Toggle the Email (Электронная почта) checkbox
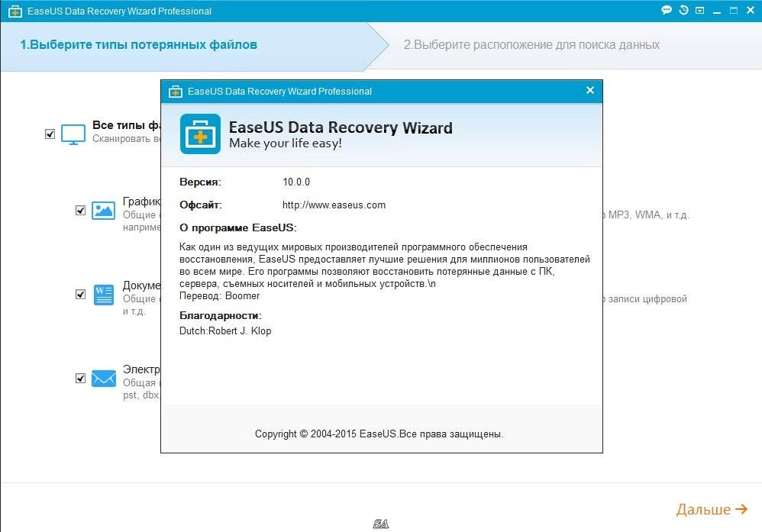The image size is (762, 532). 81,378
